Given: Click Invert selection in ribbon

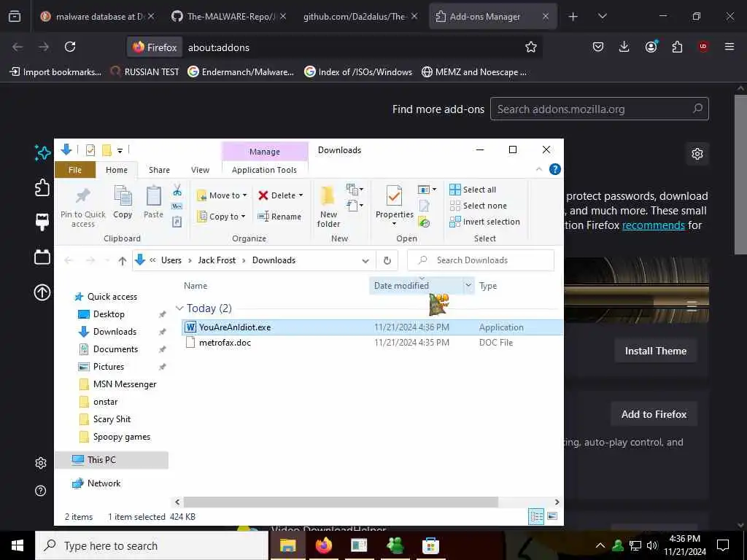Looking at the screenshot, I should point(484,222).
